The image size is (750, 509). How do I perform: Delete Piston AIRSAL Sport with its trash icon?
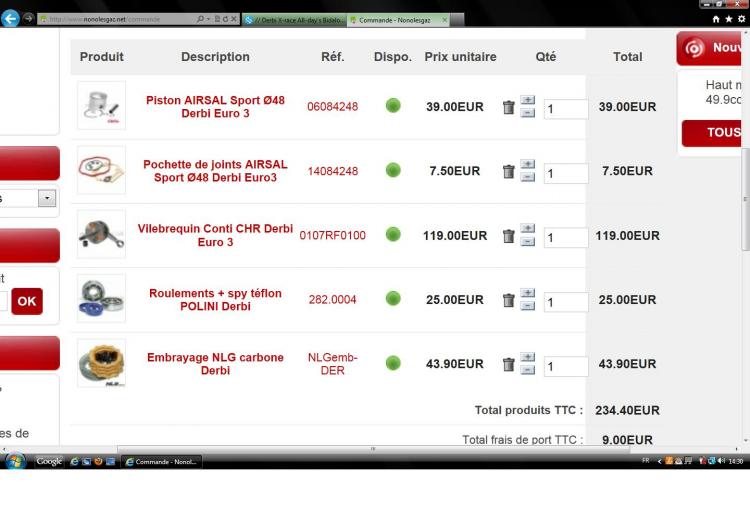point(508,107)
